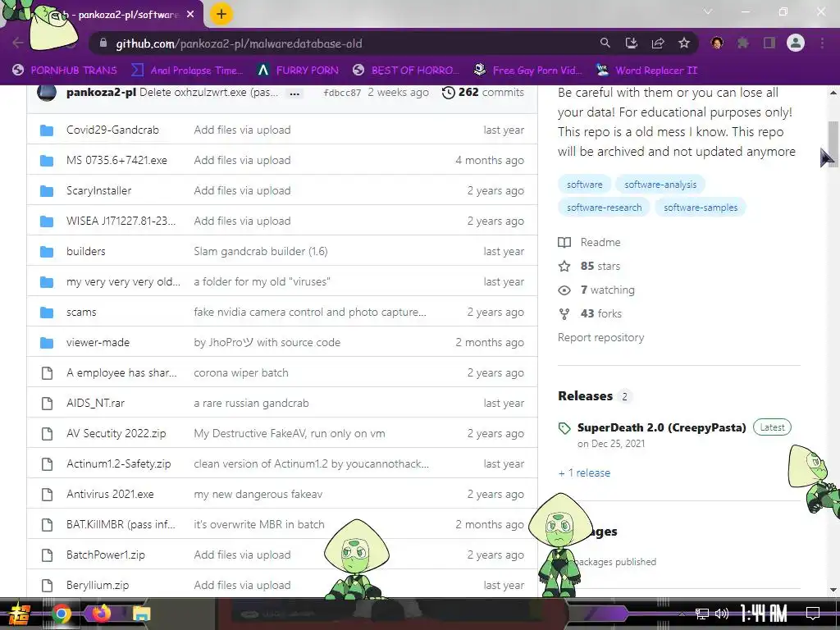Viewport: 840px width, 630px height.
Task: Select the software-research topic tag
Action: (x=604, y=208)
